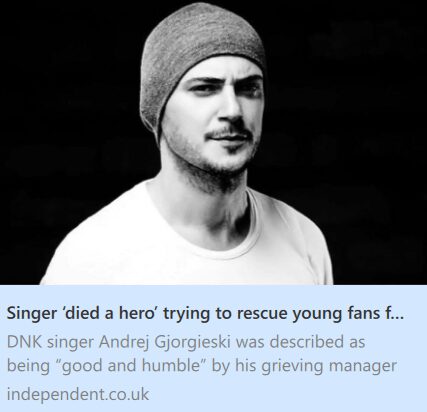Click the quoted phrase "good and humble"
This screenshot has width=427, height=412.
[130, 366]
